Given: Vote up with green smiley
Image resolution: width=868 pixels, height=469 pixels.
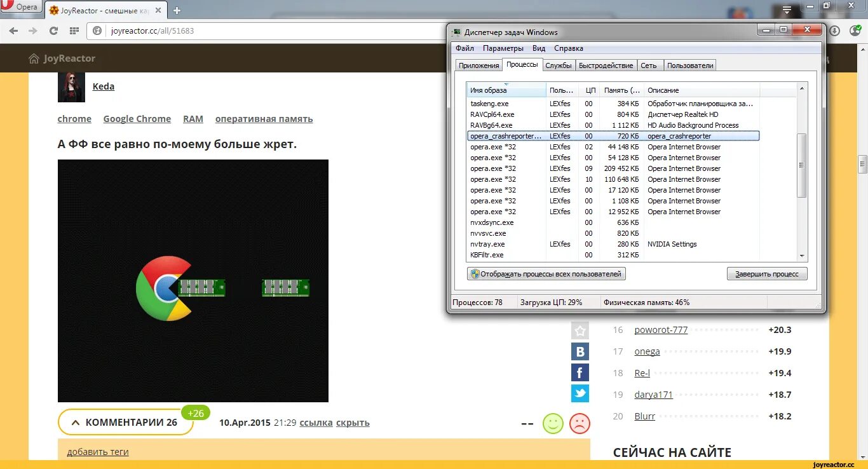Looking at the screenshot, I should point(553,423).
